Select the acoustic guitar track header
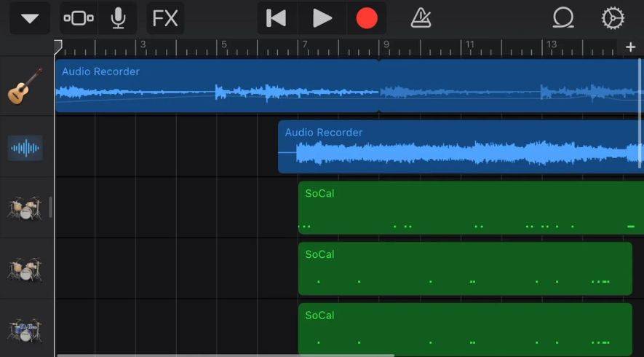Viewport: 644px width, 357px height. click(x=26, y=86)
